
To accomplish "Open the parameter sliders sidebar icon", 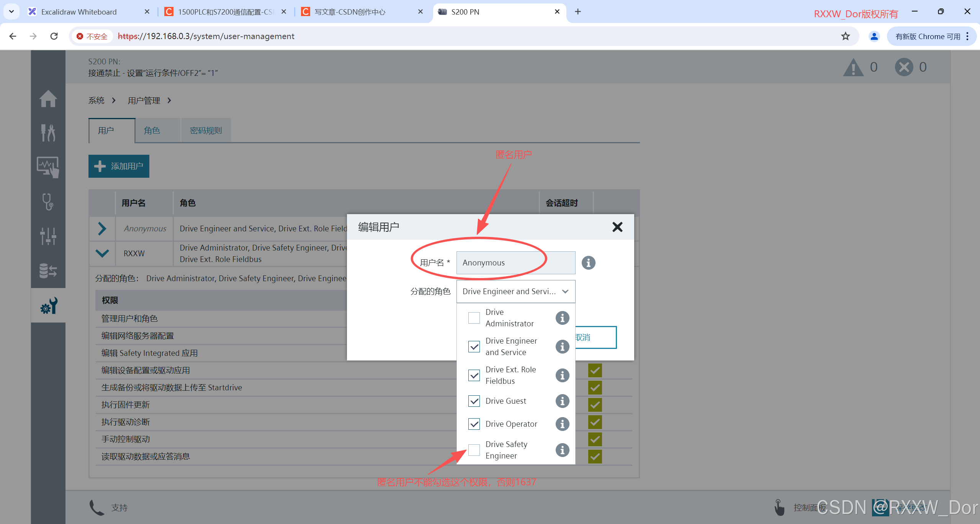I will coord(48,236).
